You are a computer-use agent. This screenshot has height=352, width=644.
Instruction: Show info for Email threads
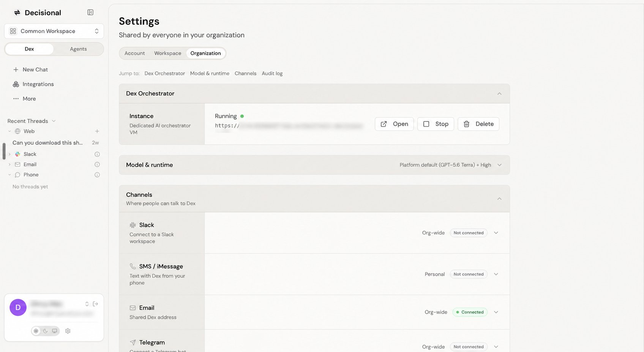[97, 164]
